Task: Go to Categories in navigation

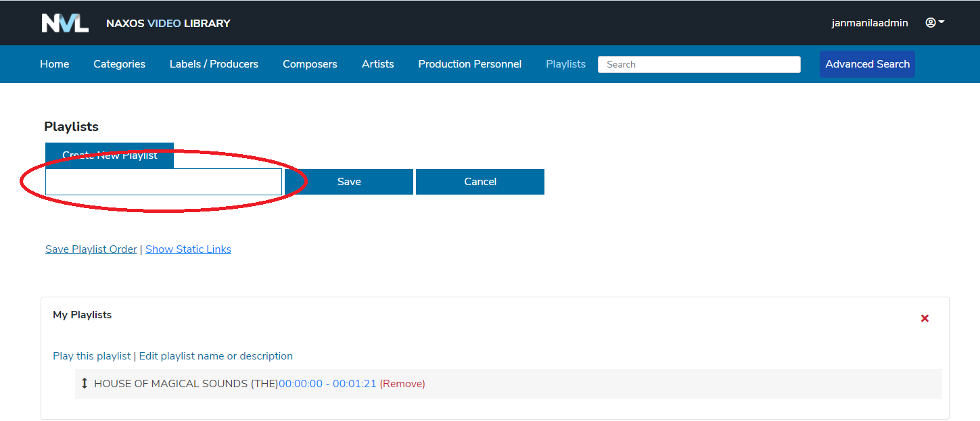Action: (x=119, y=64)
